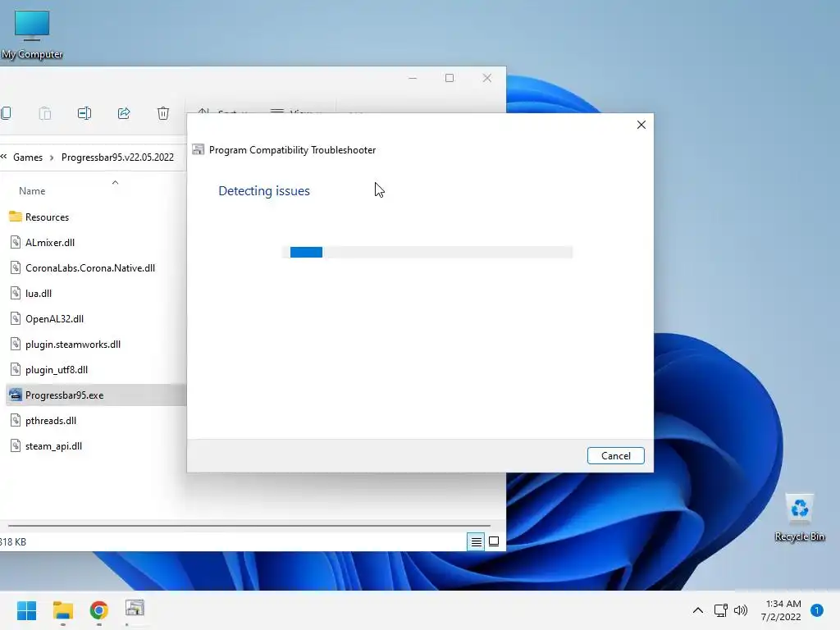The image size is (840, 630).
Task: Select lua.dll file
Action: 39,293
